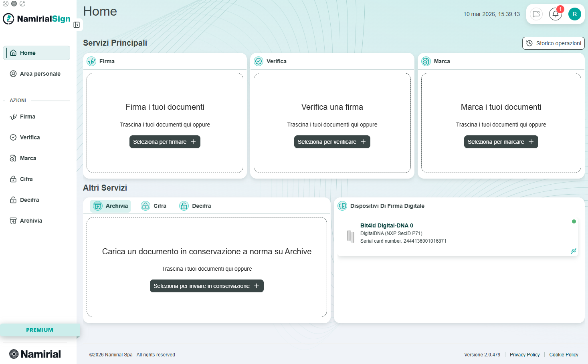Viewport: 588px width, 364px height.
Task: Click the device connection plug icon
Action: click(x=573, y=251)
